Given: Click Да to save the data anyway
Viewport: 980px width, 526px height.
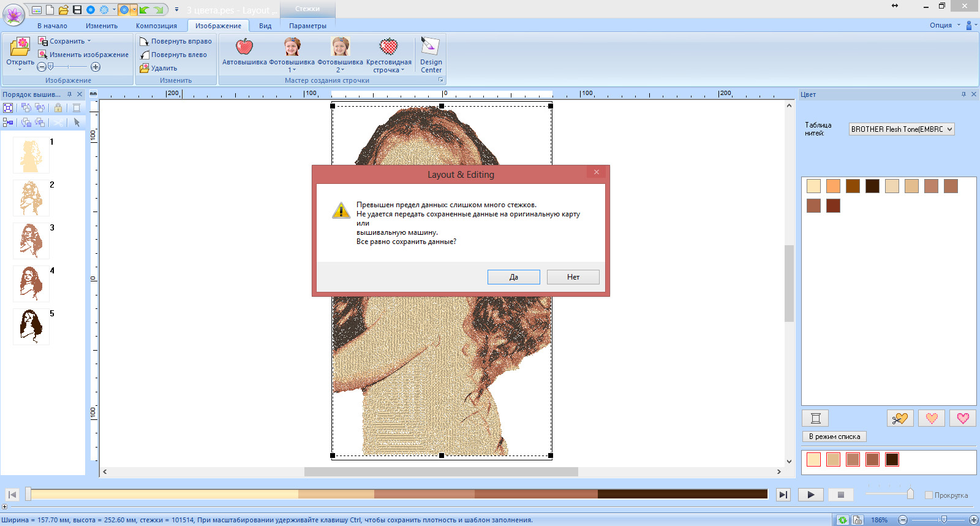Looking at the screenshot, I should coord(514,277).
